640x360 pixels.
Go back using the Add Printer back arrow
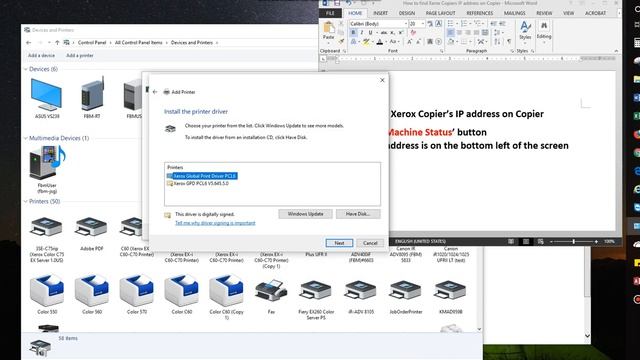(x=155, y=92)
